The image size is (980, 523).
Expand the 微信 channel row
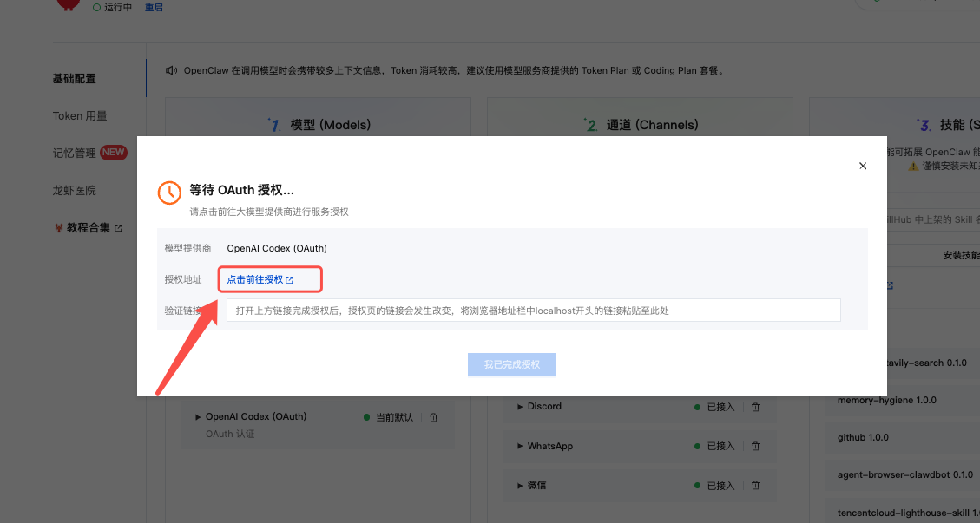(x=520, y=486)
